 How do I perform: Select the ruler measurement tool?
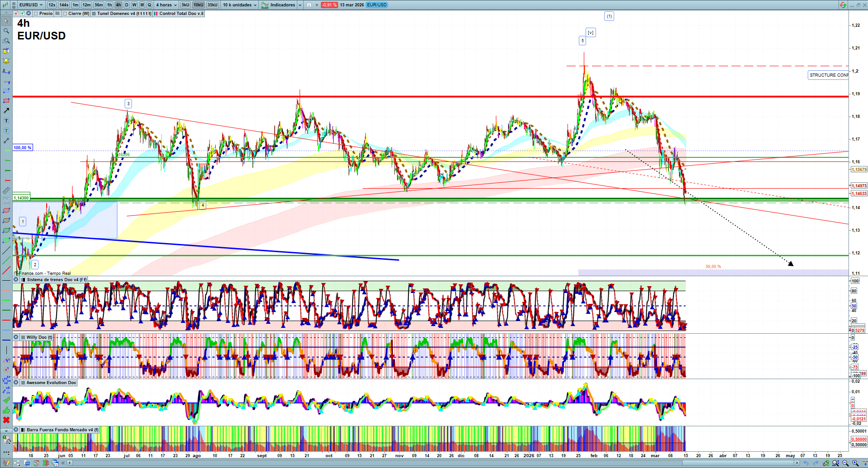click(x=6, y=190)
